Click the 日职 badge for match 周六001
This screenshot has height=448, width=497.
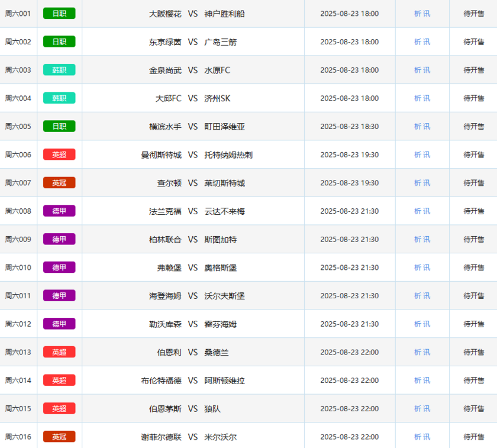[x=59, y=14]
